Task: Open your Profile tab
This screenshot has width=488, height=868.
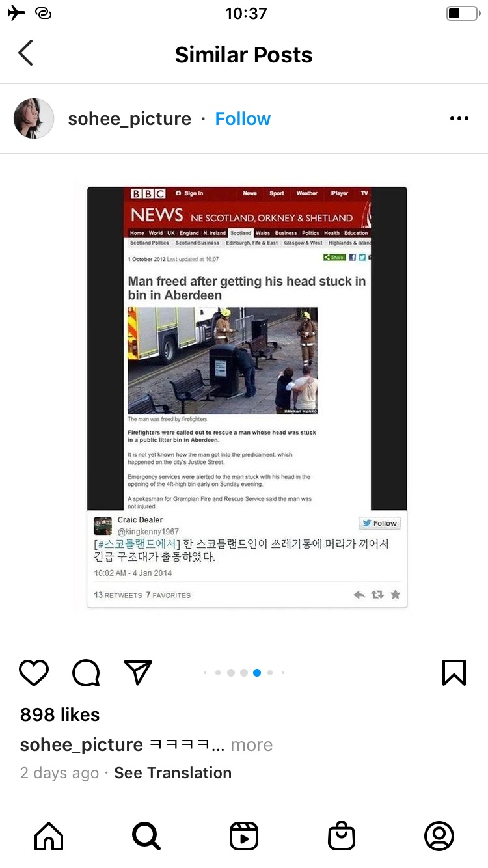Action: (439, 836)
